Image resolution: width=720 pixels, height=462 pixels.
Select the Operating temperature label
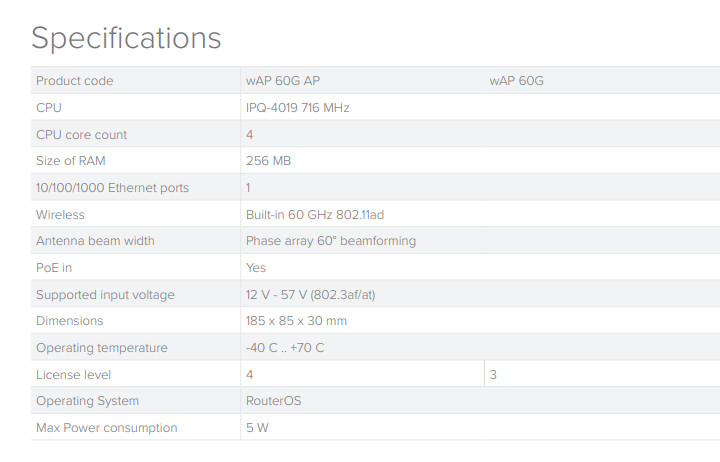[101, 348]
